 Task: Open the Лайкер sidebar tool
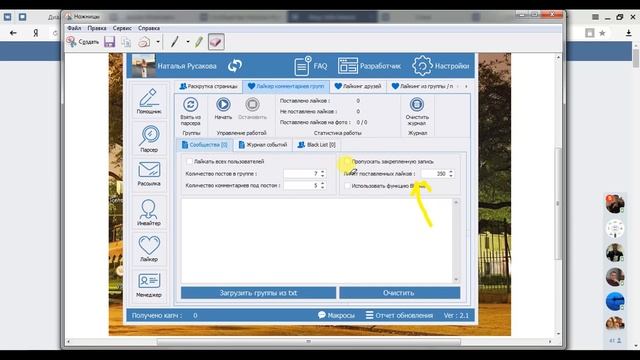click(149, 249)
